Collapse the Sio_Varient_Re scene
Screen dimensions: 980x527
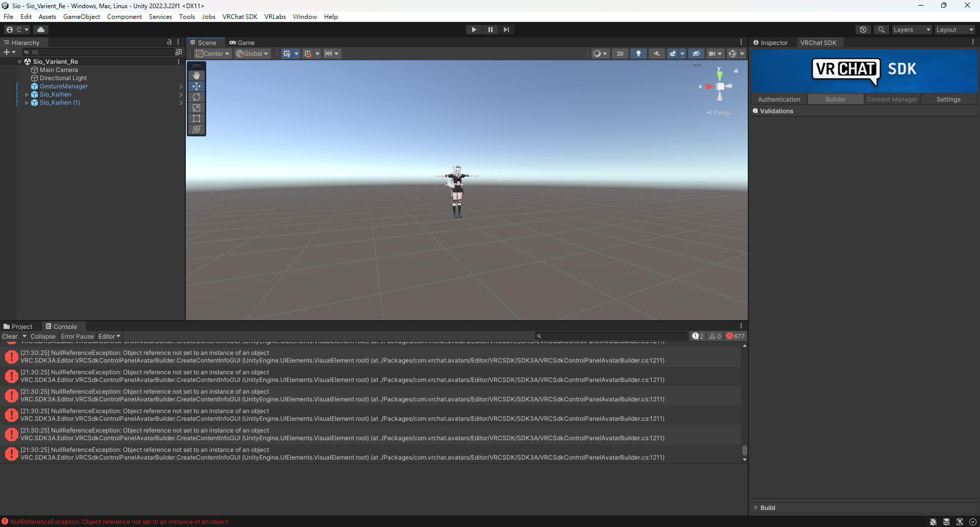[20, 62]
